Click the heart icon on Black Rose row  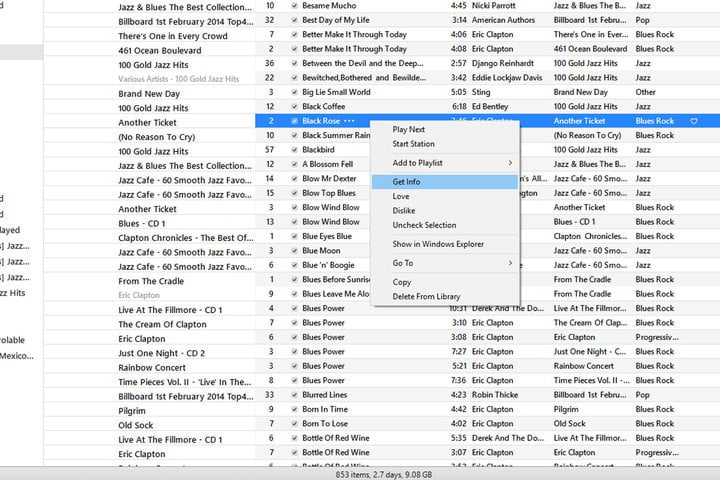694,121
